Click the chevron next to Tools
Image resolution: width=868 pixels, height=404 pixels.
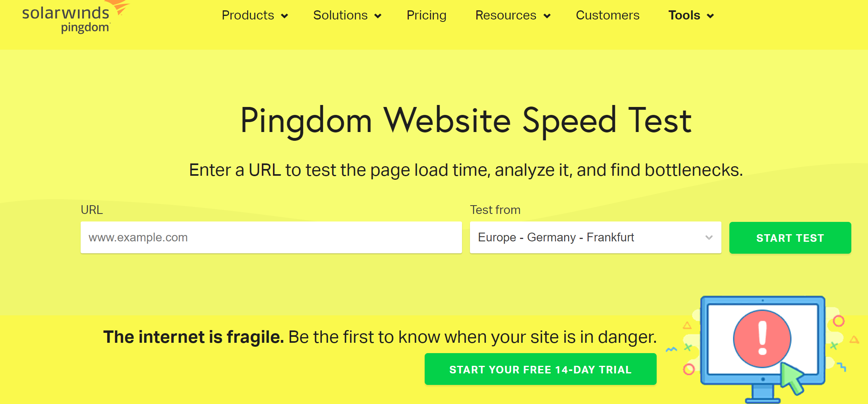pyautogui.click(x=710, y=16)
